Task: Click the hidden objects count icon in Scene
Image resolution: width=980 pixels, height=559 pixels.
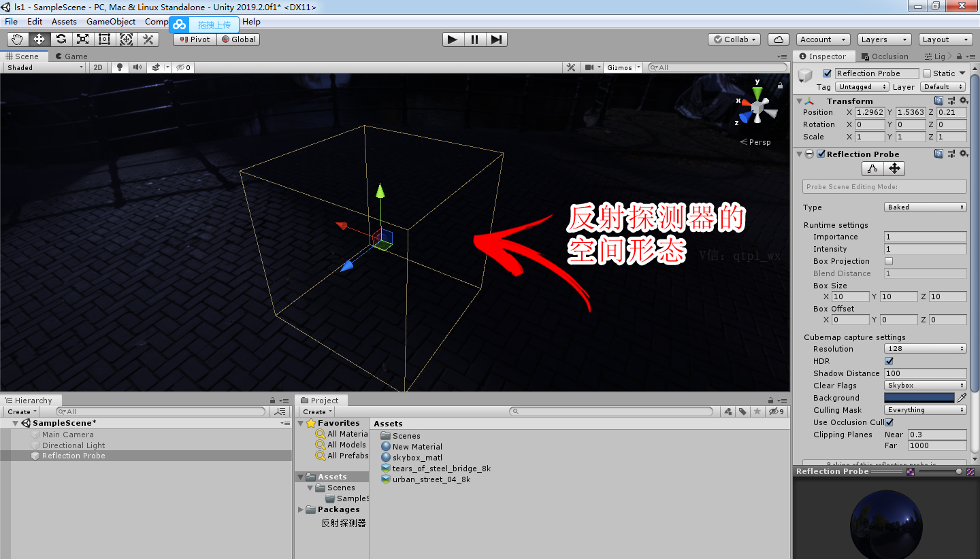Action: tap(182, 67)
